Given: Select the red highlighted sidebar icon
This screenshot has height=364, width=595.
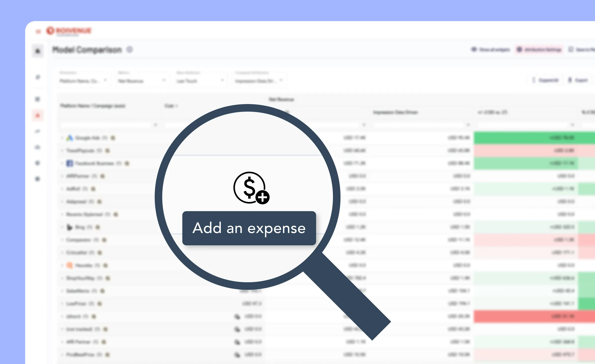Looking at the screenshot, I should 38,115.
